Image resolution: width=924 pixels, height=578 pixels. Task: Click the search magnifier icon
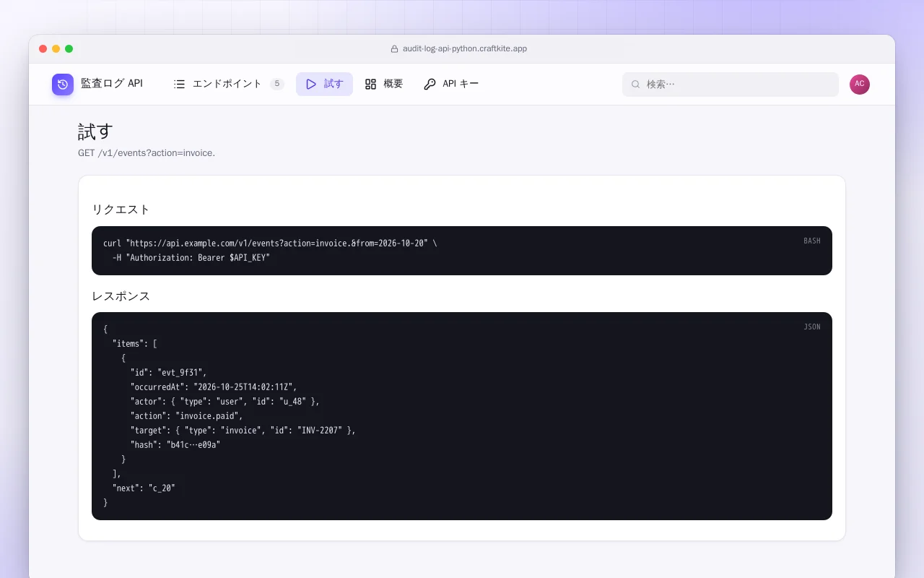point(636,85)
